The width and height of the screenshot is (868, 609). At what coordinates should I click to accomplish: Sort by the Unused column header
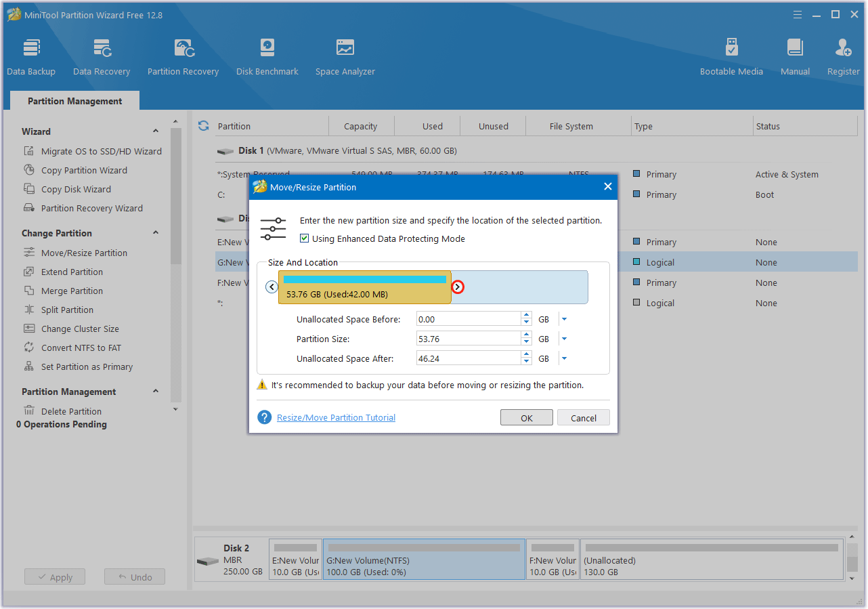point(494,126)
